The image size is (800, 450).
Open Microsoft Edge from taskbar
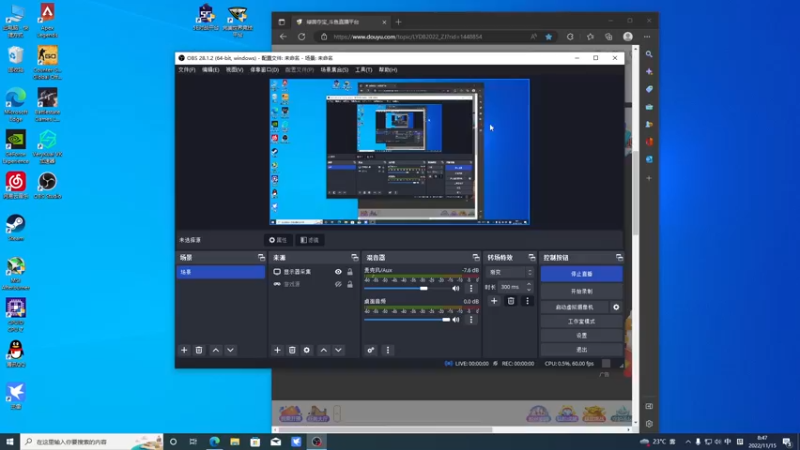click(214, 442)
